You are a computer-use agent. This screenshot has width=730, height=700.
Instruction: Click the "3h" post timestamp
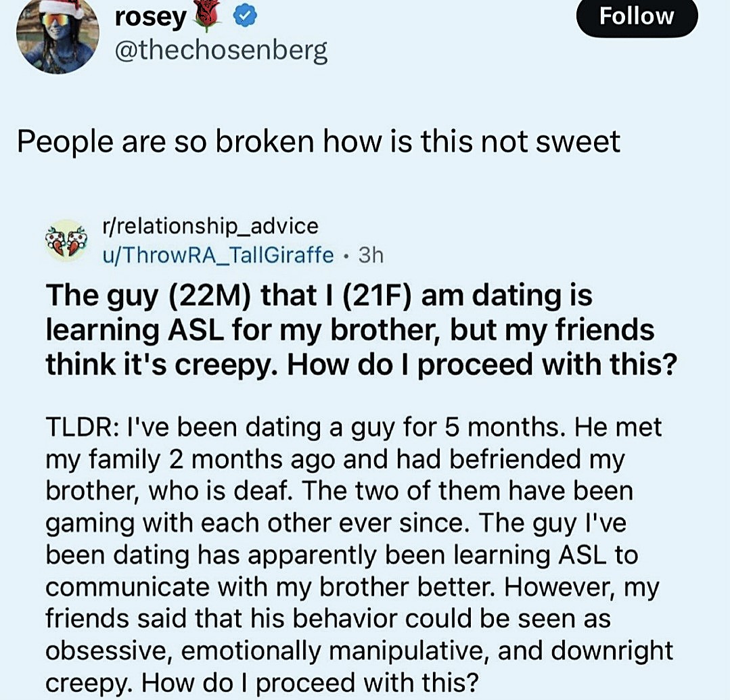click(371, 255)
